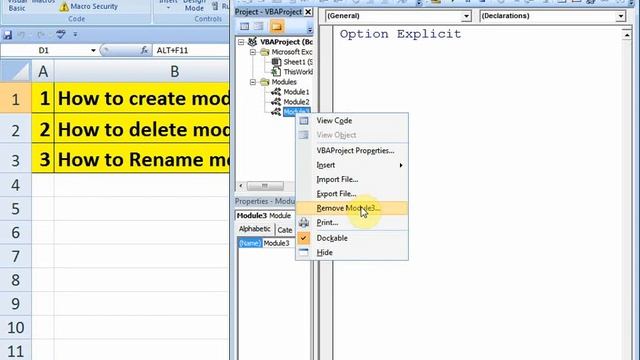The width and height of the screenshot is (640, 360).
Task: Click View Object icon in Project Explorer toolbar
Action: click(x=259, y=27)
